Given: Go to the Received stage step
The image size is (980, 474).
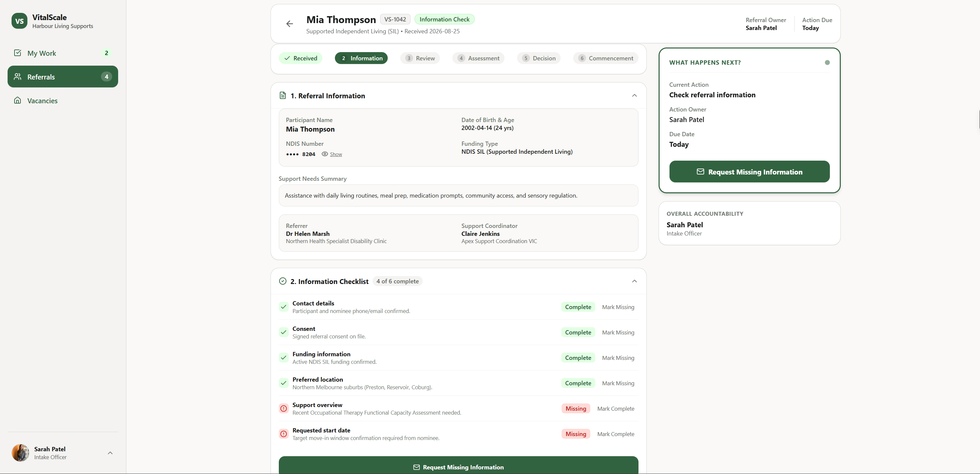Looking at the screenshot, I should tap(301, 58).
